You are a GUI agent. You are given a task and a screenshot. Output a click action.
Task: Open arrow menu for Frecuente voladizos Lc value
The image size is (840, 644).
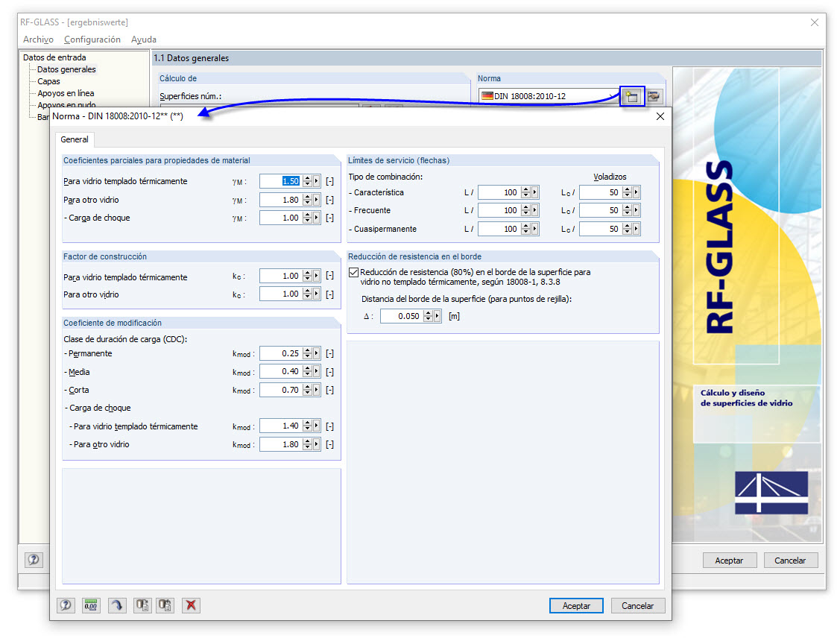636,210
